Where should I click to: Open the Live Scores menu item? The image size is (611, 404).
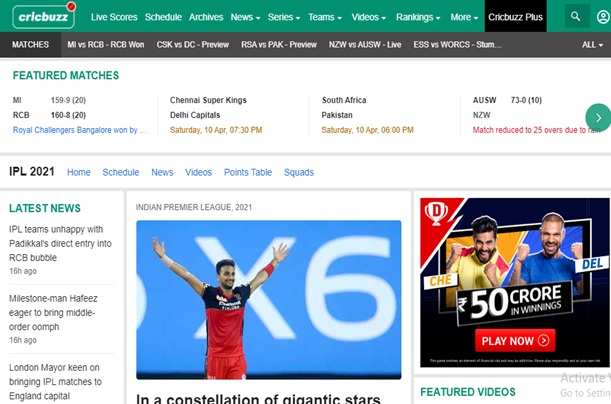114,17
